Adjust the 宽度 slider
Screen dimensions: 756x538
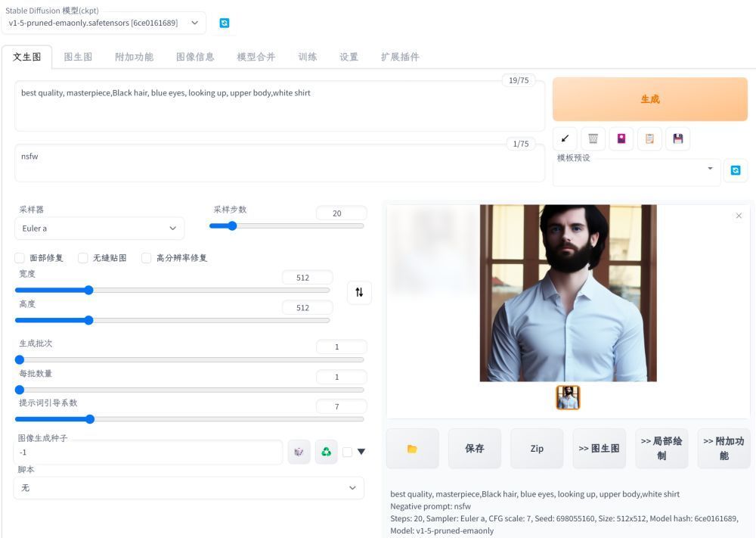point(172,290)
